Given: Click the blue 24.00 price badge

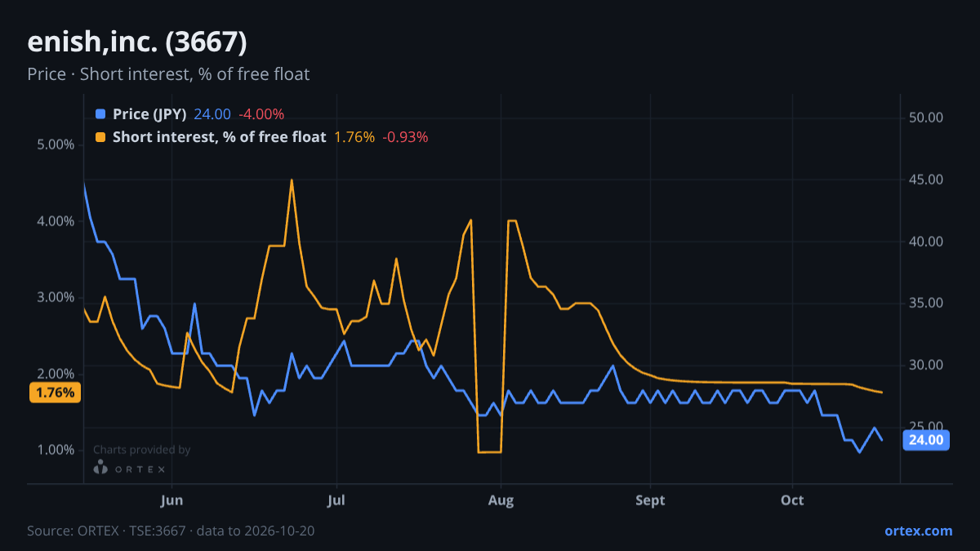Looking at the screenshot, I should 926,440.
